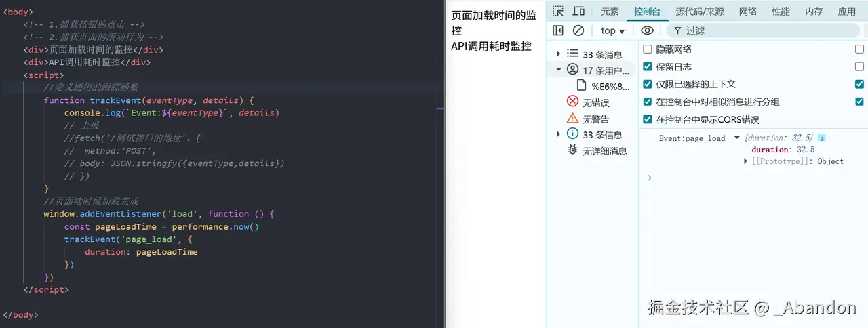
Task: Click API调用耗时监控 text in the rendered page
Action: [x=492, y=46]
